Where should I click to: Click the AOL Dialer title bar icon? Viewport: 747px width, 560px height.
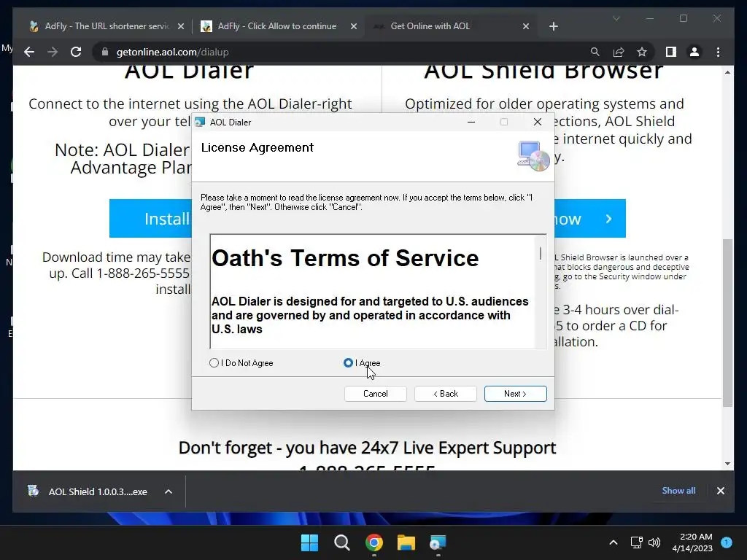200,122
